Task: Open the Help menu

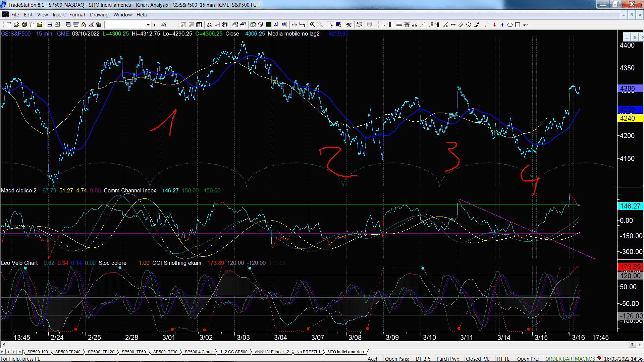Action: [x=142, y=15]
